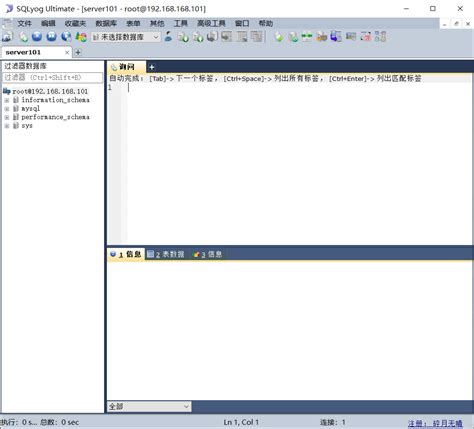
Task: Click the 过滤器数据库 label
Action: [x=25, y=66]
